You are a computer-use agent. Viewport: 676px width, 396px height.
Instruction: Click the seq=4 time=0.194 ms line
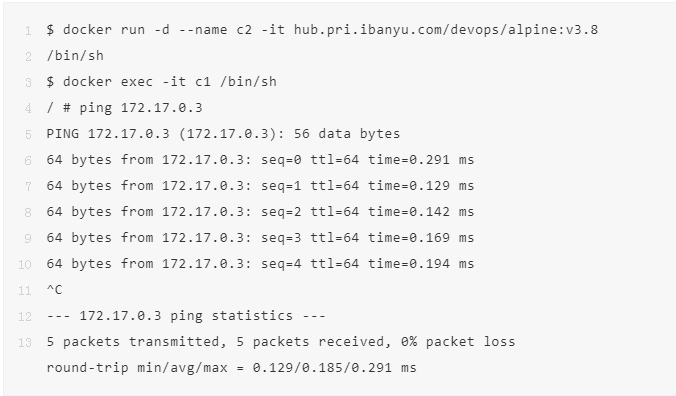[260, 263]
